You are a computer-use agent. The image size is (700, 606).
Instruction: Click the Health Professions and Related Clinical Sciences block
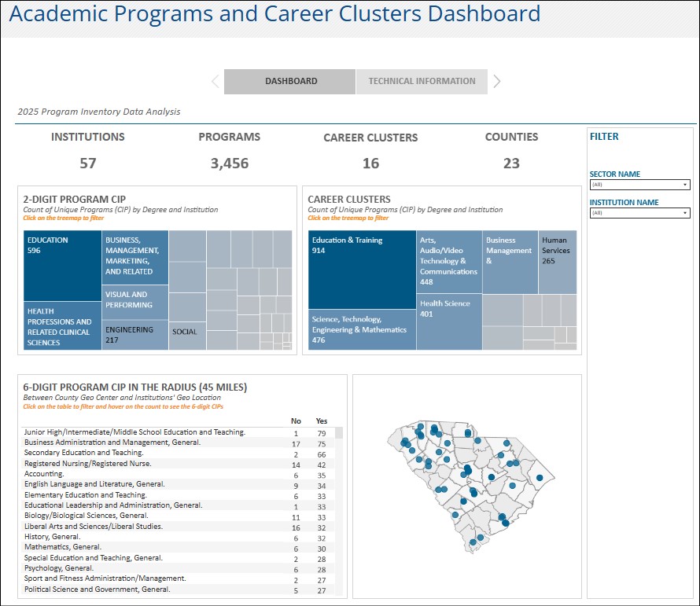pyautogui.click(x=60, y=326)
